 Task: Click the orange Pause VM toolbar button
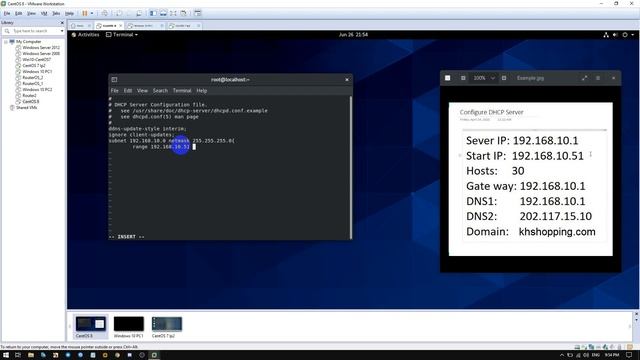pos(85,13)
